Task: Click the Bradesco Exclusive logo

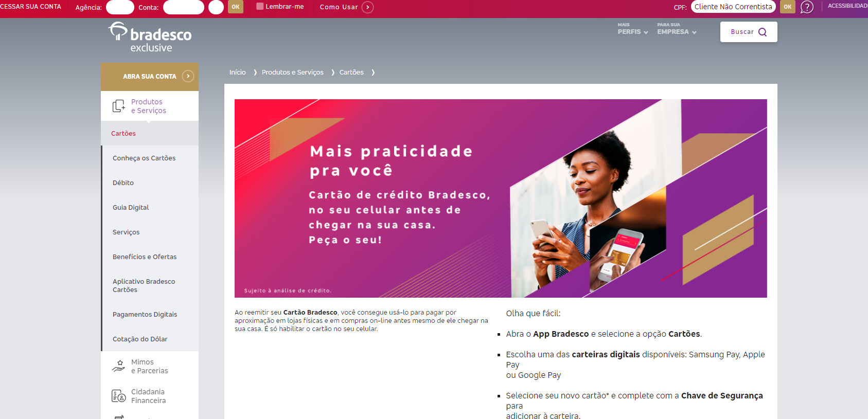Action: coord(150,37)
